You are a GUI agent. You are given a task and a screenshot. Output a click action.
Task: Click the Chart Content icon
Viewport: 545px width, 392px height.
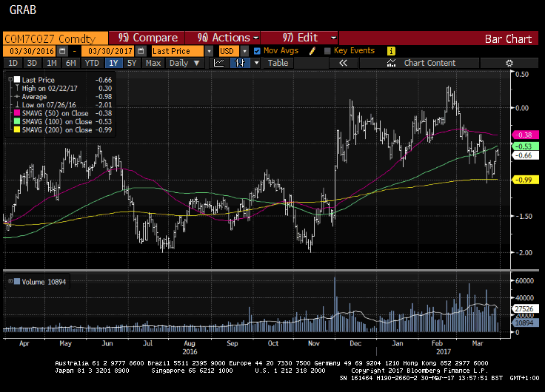392,63
